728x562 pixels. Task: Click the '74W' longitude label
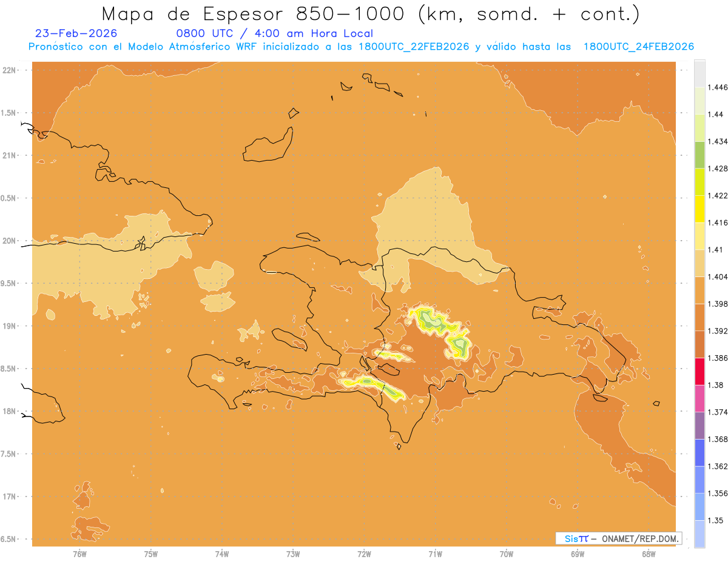coord(222,554)
